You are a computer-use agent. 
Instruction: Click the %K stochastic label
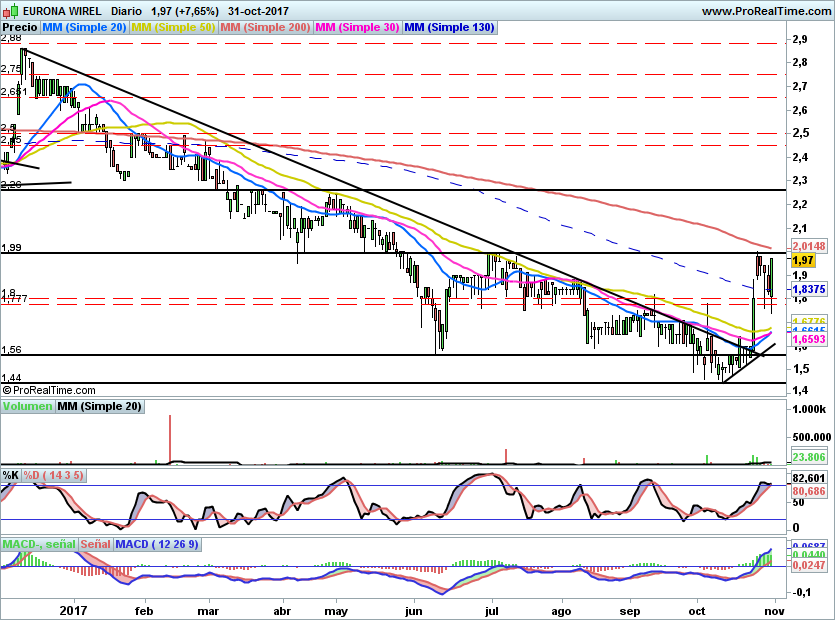[x=11, y=475]
